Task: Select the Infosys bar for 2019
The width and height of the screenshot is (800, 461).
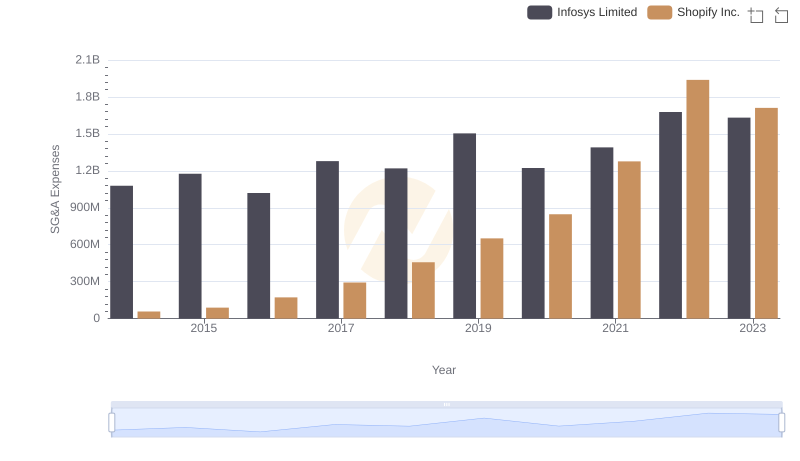Action: coord(464,226)
